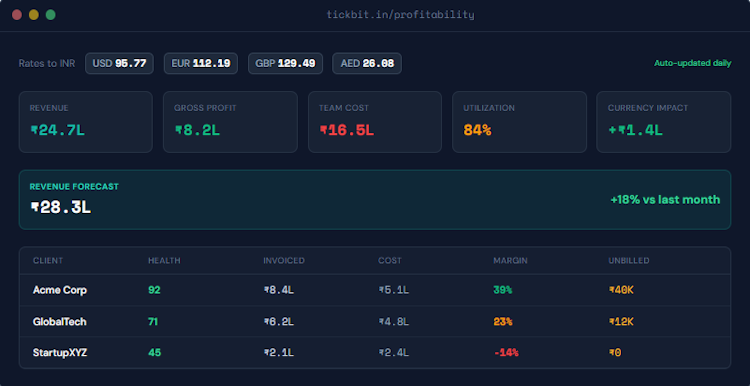Click the HEALTH column header
The image size is (750, 386).
164,261
